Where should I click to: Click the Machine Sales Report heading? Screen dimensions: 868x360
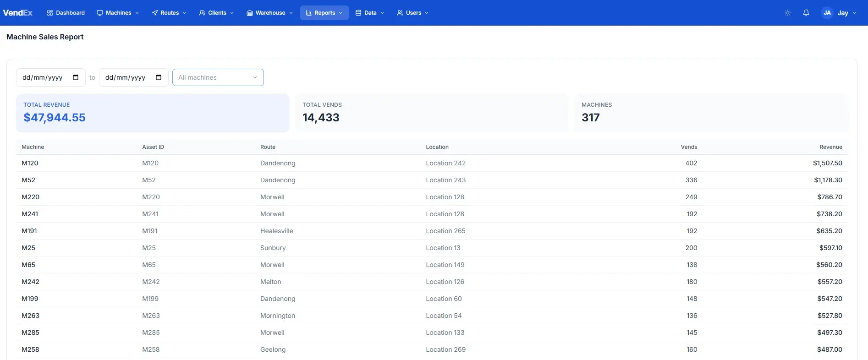pos(45,37)
